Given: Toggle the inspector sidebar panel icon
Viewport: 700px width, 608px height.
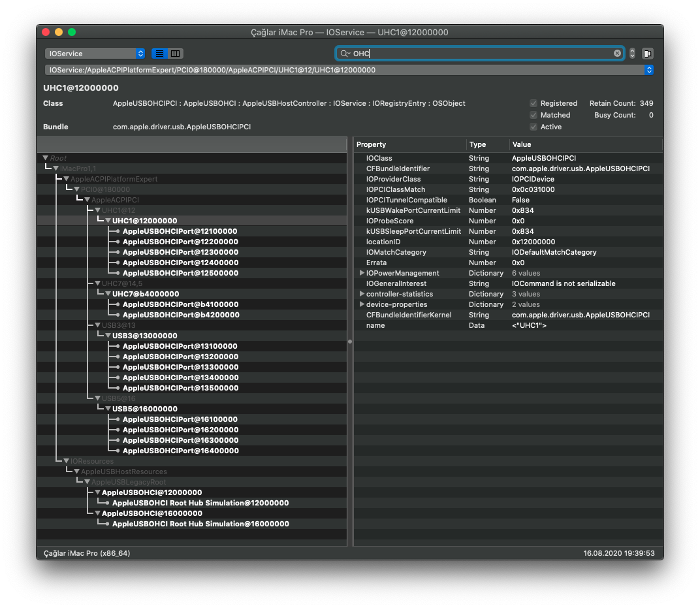Looking at the screenshot, I should pos(648,54).
